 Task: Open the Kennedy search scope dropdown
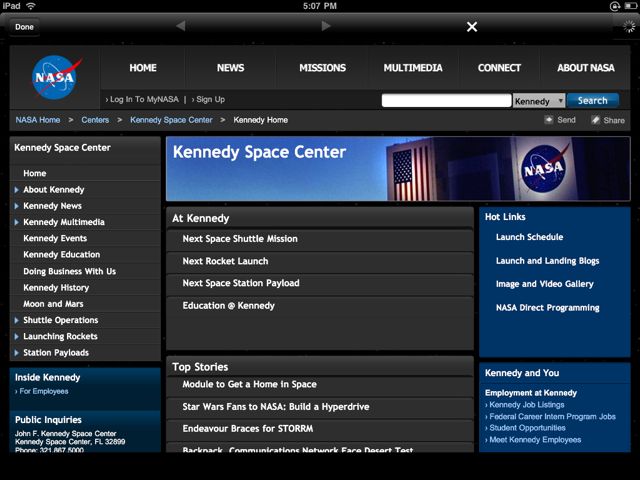[x=539, y=101]
